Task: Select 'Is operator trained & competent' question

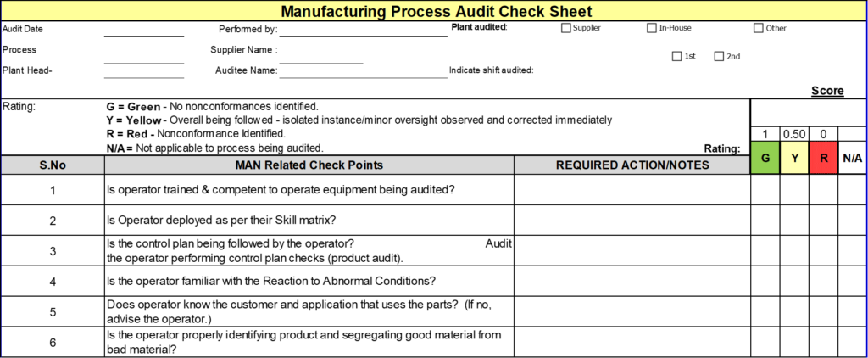Action: pos(281,190)
